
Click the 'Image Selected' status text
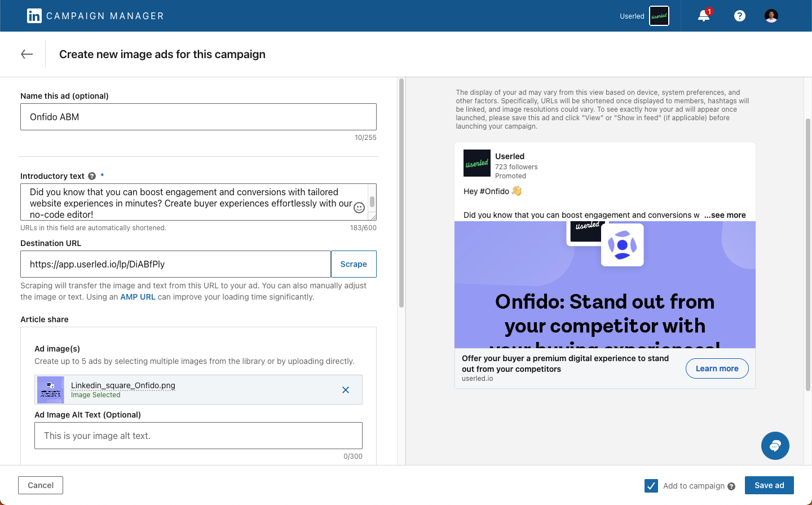point(96,395)
